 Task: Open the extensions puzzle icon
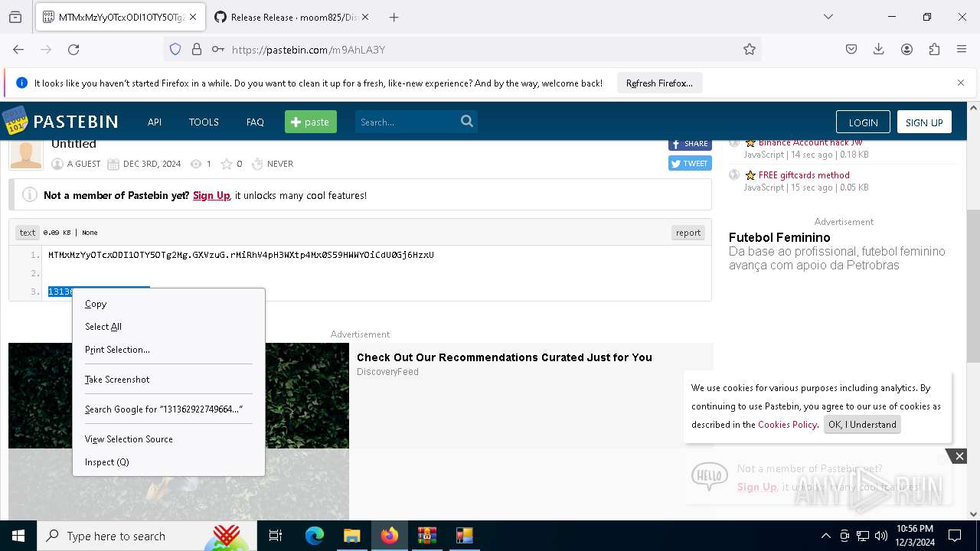[x=934, y=49]
